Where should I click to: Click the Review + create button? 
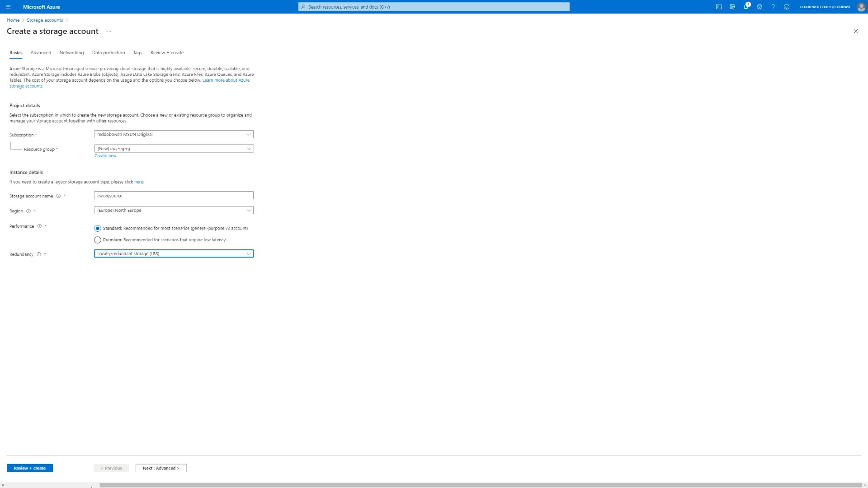point(29,468)
